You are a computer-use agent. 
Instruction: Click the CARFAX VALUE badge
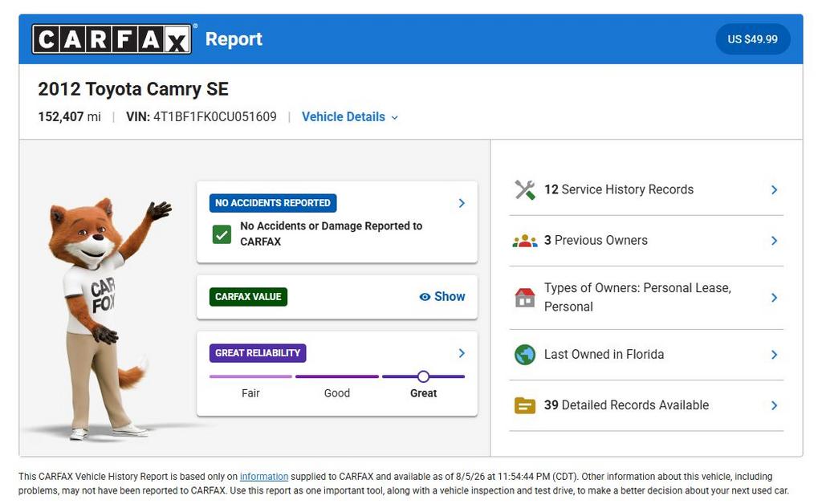coord(248,296)
